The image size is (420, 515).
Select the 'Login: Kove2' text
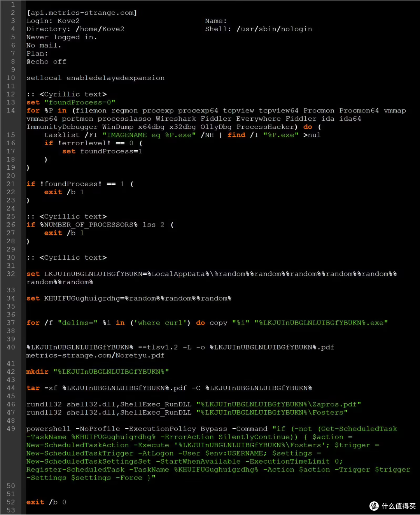pos(53,21)
